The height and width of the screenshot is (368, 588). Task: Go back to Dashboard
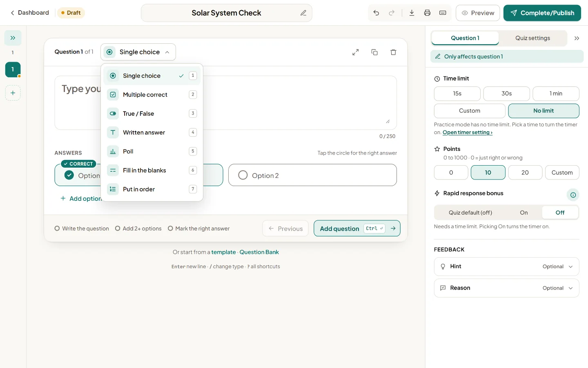click(x=29, y=13)
